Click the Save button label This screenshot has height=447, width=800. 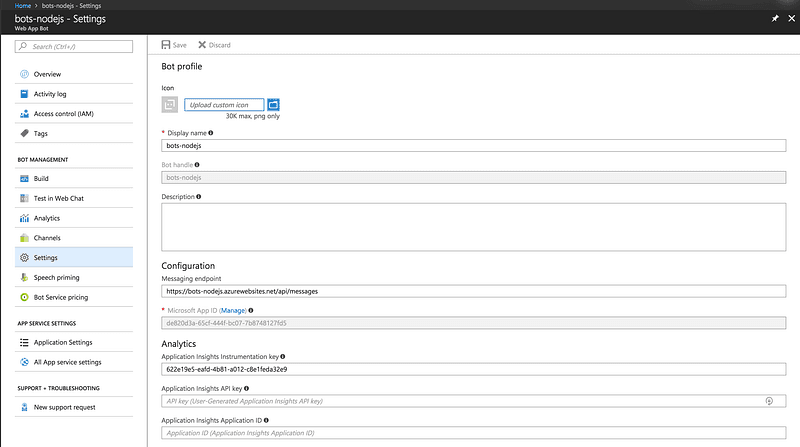180,45
